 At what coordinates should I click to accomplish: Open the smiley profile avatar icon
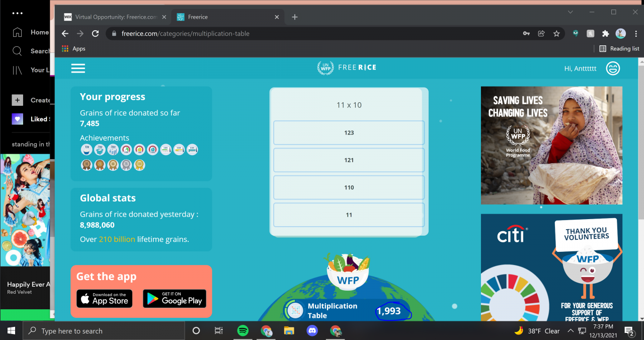(x=613, y=68)
